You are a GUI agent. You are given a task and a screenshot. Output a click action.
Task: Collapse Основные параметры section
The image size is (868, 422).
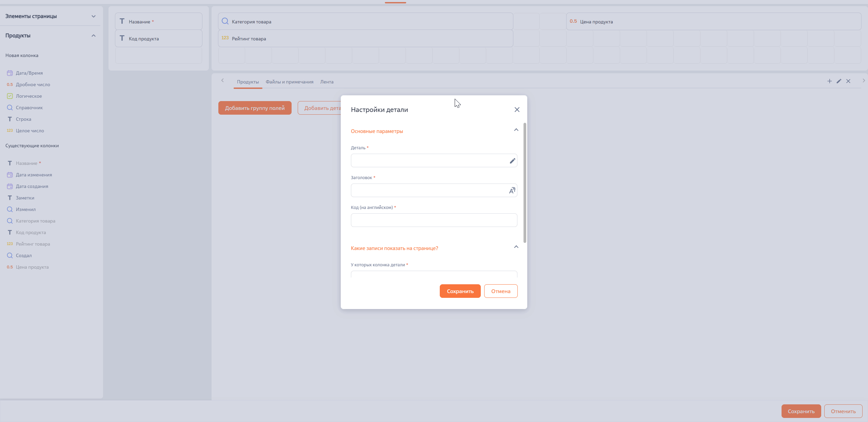pos(516,130)
